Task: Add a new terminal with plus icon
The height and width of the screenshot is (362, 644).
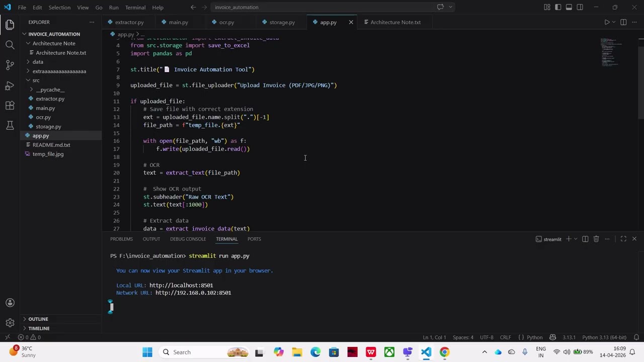Action: (x=568, y=239)
